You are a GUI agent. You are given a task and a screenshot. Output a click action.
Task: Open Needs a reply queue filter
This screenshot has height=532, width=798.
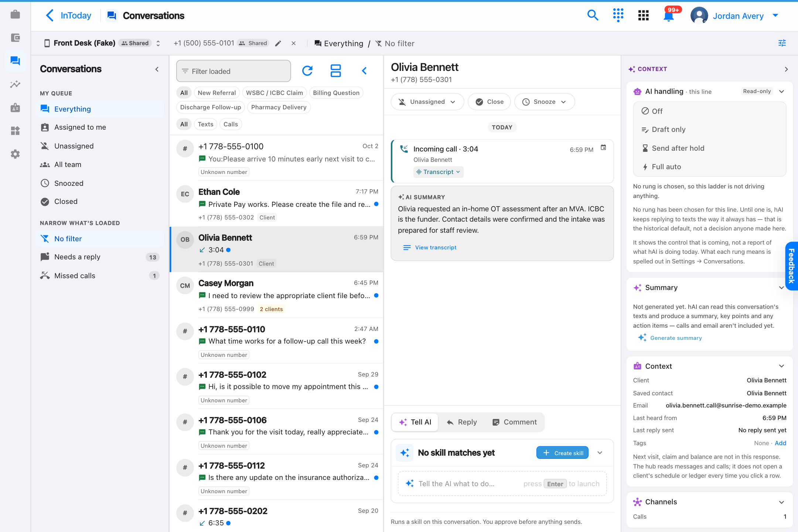pyautogui.click(x=100, y=257)
